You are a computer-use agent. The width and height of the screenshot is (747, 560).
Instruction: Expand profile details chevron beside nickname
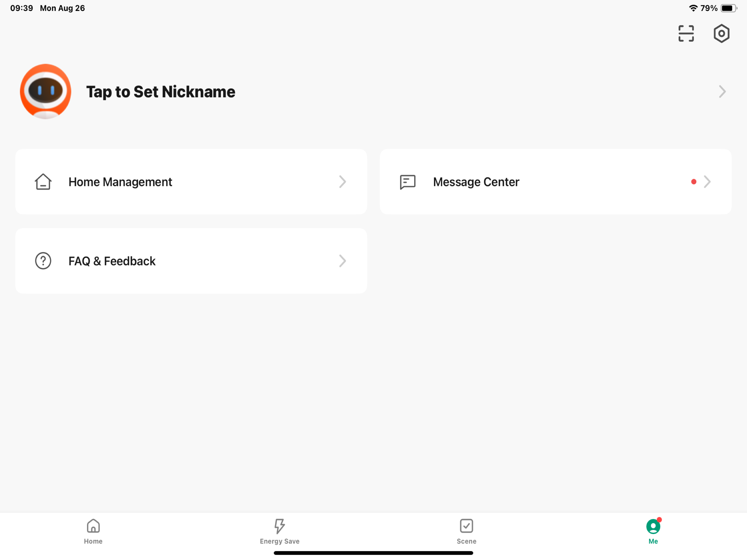(722, 92)
